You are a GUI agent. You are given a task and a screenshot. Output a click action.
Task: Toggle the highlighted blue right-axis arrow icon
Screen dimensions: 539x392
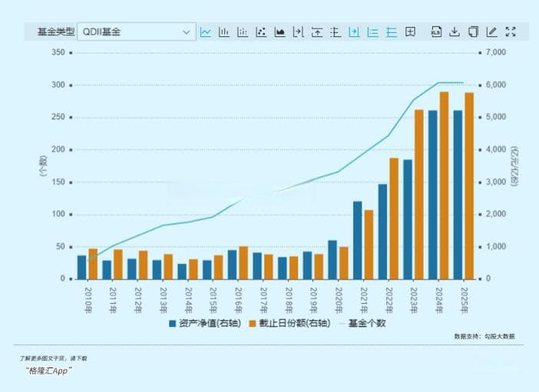coord(354,32)
